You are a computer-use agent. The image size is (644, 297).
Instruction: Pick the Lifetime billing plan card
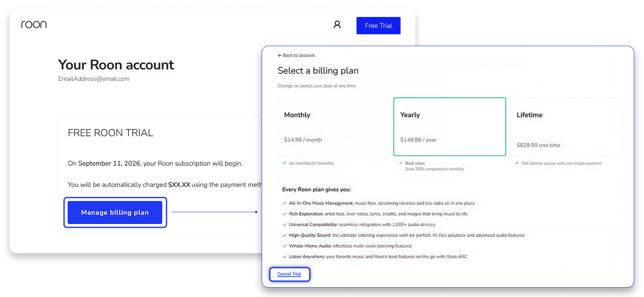(566, 127)
